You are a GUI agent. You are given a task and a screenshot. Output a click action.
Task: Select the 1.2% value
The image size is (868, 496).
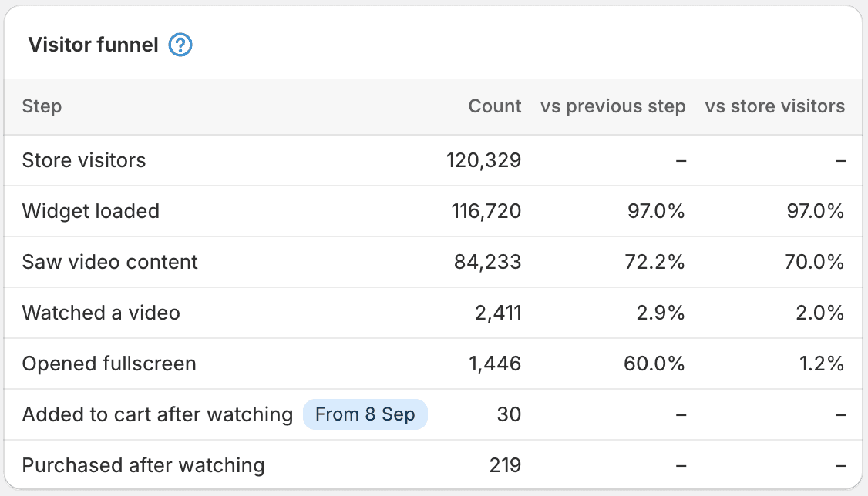(821, 364)
